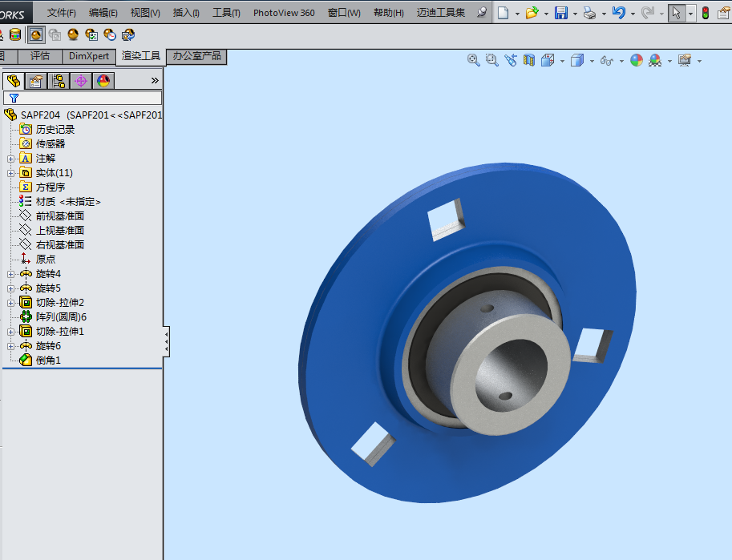Click the filter funnel icon

click(x=14, y=98)
